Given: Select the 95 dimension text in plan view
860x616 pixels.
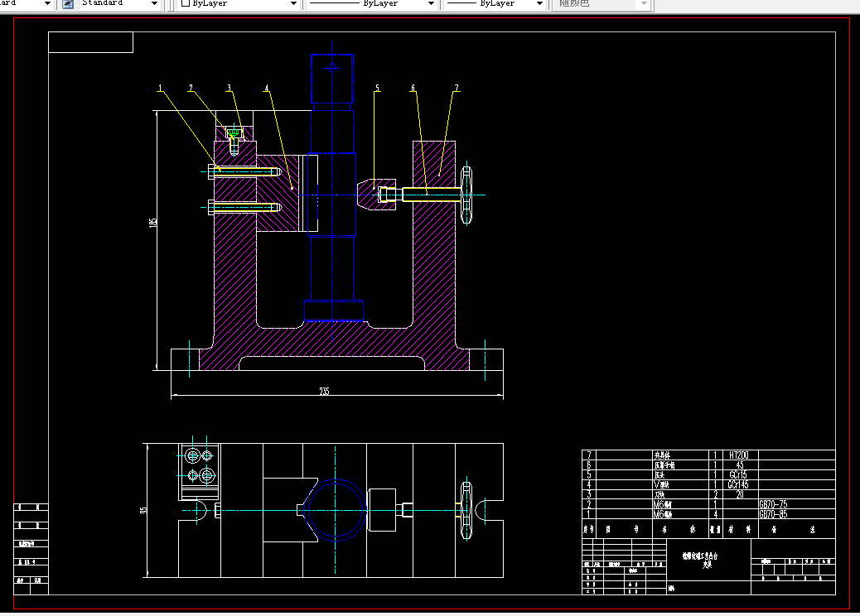Looking at the screenshot, I should point(143,510).
